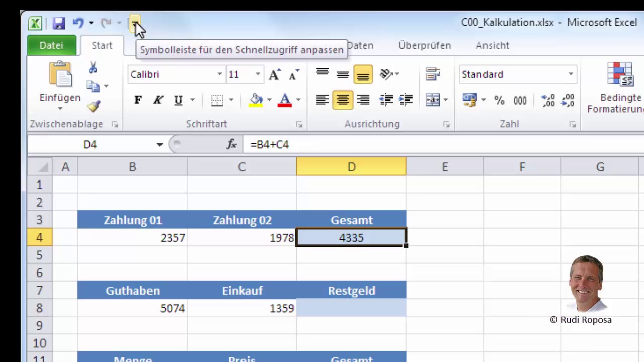Viewport: 644px width, 362px height.
Task: Open the Customize Quick Access Toolbar dropdown
Action: coord(135,23)
